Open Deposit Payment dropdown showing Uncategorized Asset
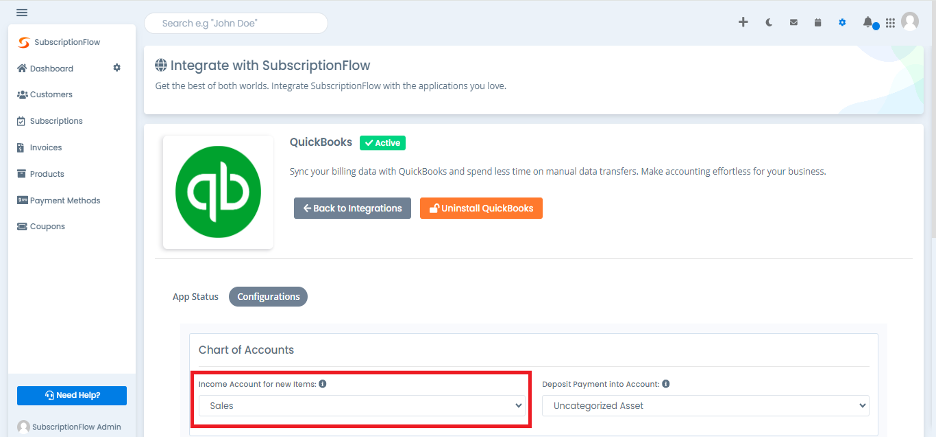Screen dimensions: 936x438 coord(706,406)
